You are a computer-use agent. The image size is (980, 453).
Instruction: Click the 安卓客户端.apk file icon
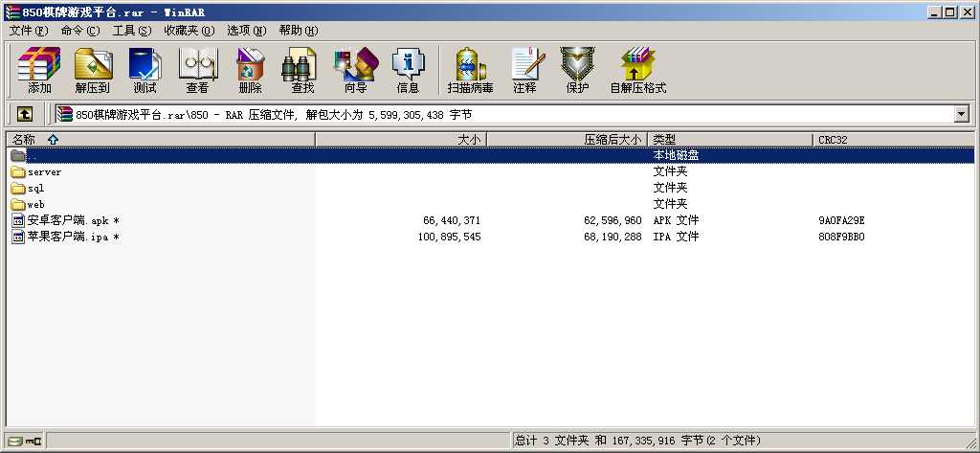click(x=18, y=220)
